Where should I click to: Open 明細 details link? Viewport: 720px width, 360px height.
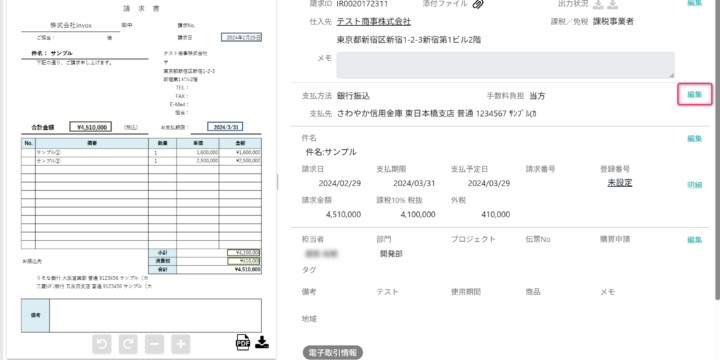(x=695, y=185)
